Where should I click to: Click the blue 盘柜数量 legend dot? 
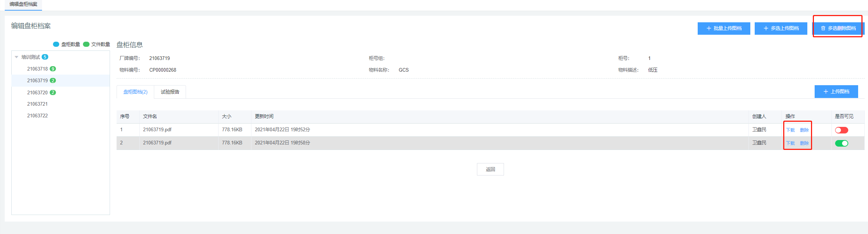[x=56, y=44]
